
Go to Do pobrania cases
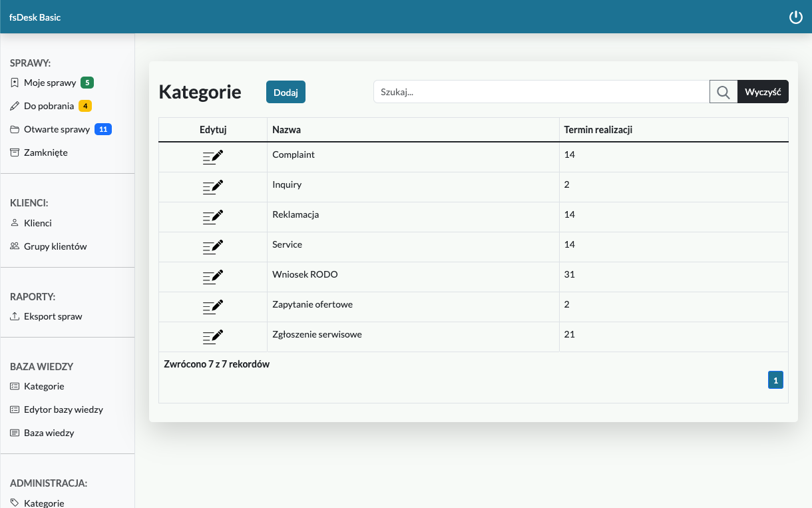[x=49, y=107]
